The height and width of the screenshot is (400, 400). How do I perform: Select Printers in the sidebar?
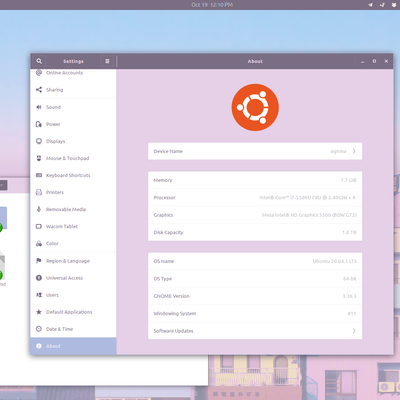tap(73, 192)
